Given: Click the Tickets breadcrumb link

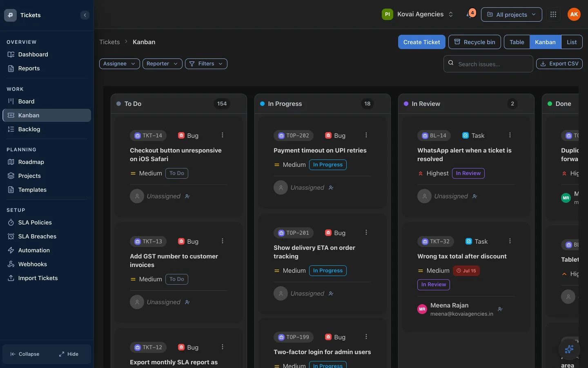Looking at the screenshot, I should [x=109, y=42].
